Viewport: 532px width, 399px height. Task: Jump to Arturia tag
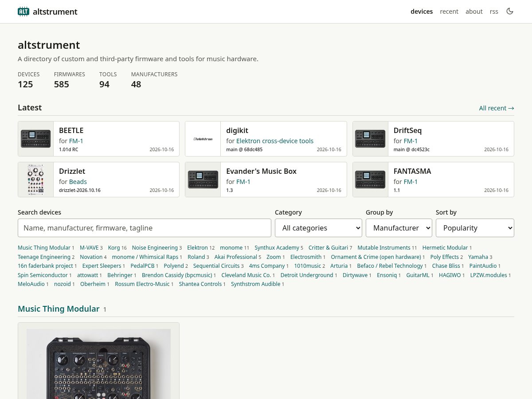click(339, 266)
